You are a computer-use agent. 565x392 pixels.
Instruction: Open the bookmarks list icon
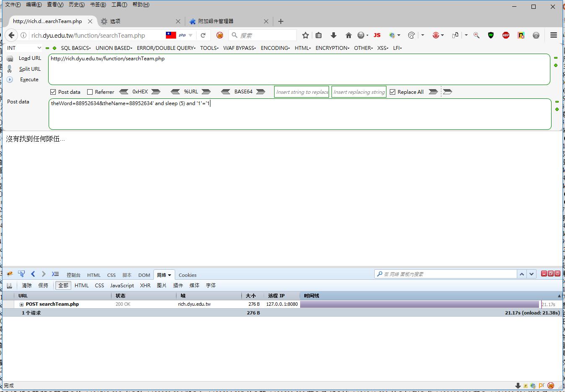(x=319, y=35)
